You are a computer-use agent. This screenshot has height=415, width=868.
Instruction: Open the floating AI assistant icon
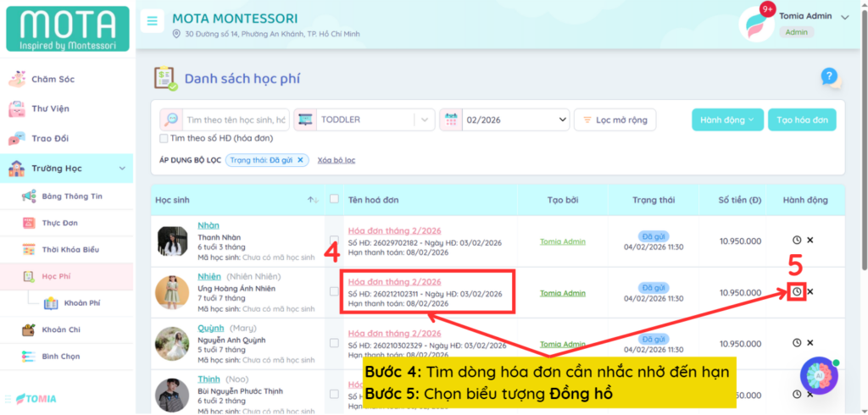tap(819, 375)
